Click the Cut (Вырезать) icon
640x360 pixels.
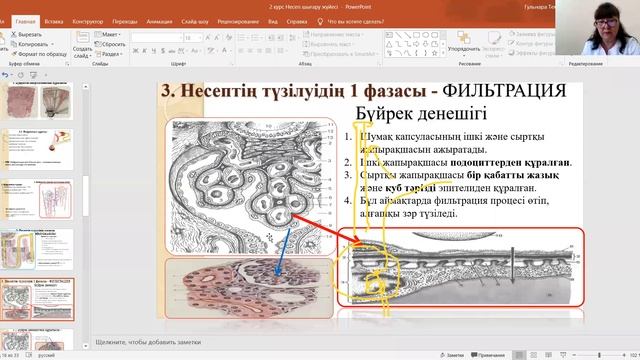coord(14,35)
